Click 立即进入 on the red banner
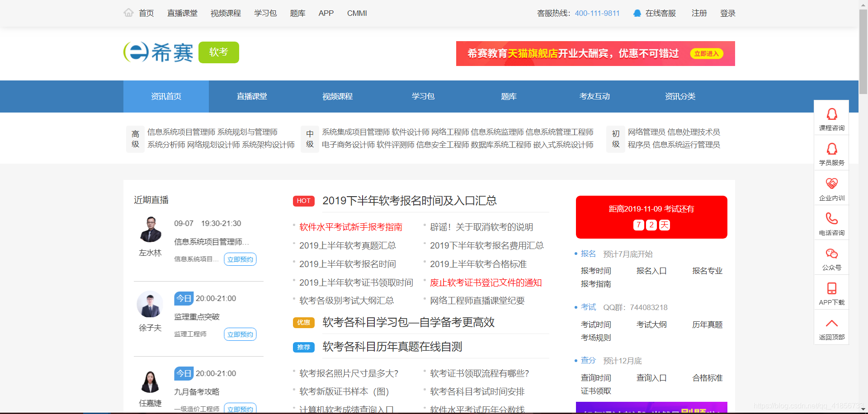This screenshot has height=414, width=868. pyautogui.click(x=707, y=54)
